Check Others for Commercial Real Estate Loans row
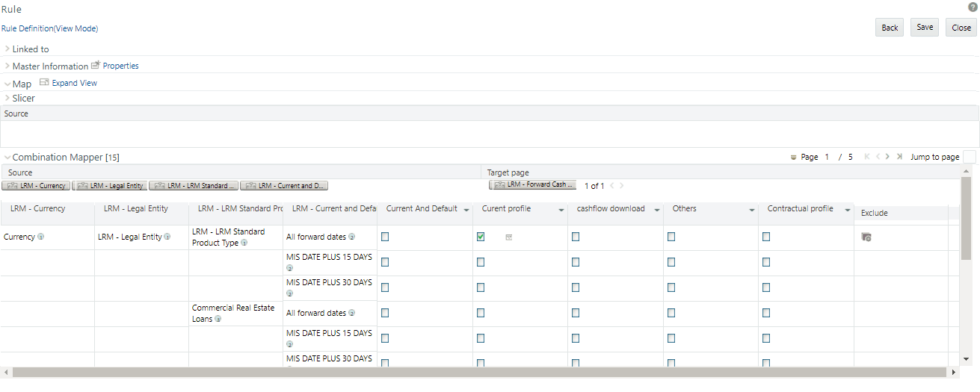 pyautogui.click(x=671, y=313)
